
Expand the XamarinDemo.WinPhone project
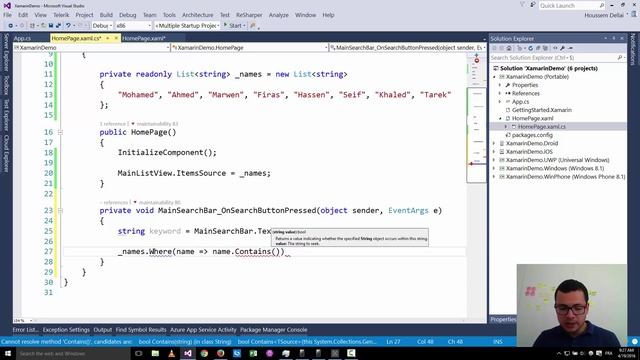click(494, 177)
